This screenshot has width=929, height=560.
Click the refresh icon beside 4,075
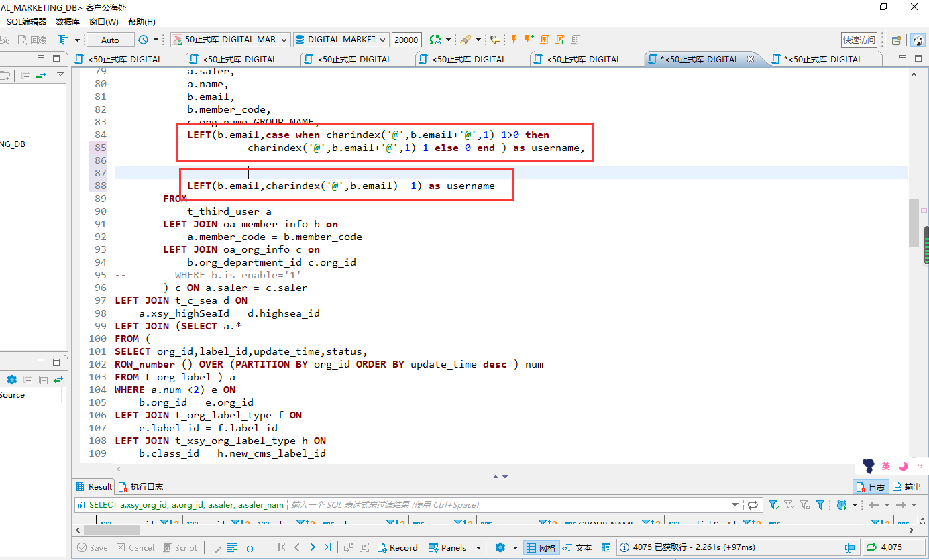[871, 547]
